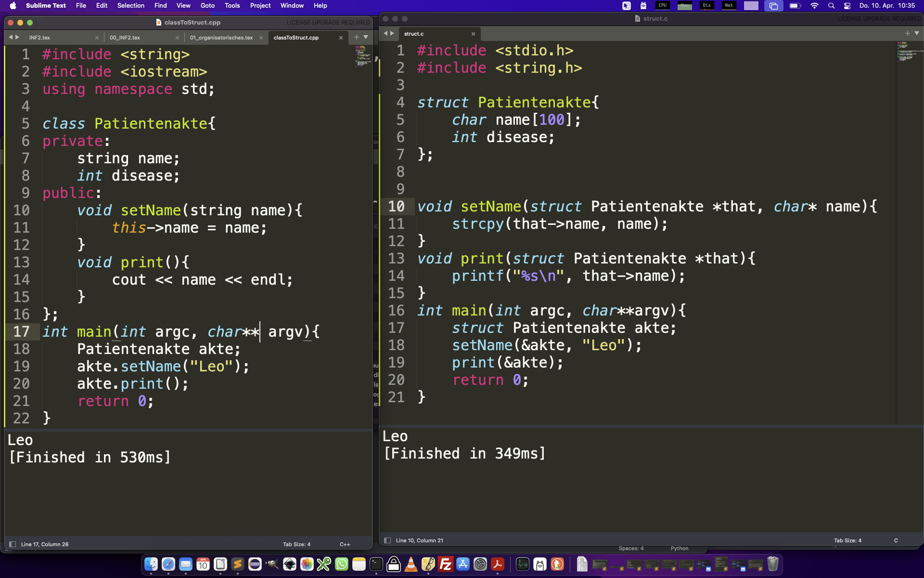Go to next tab in struct.c window

(392, 33)
